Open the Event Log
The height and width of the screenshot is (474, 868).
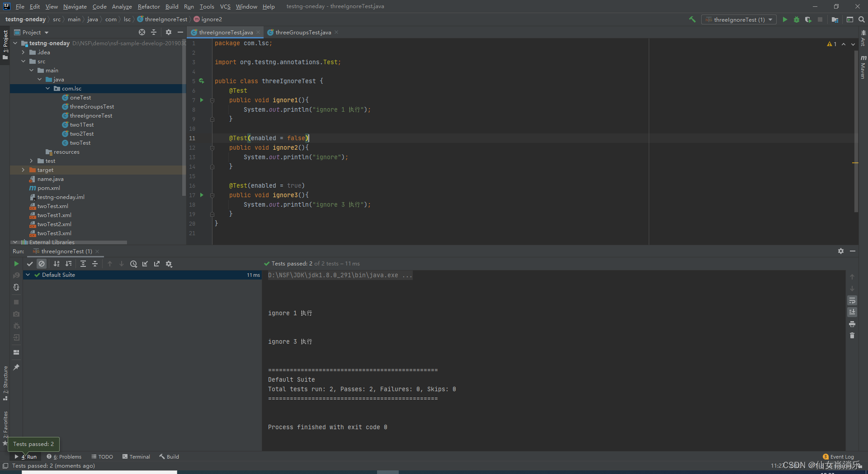coord(839,456)
